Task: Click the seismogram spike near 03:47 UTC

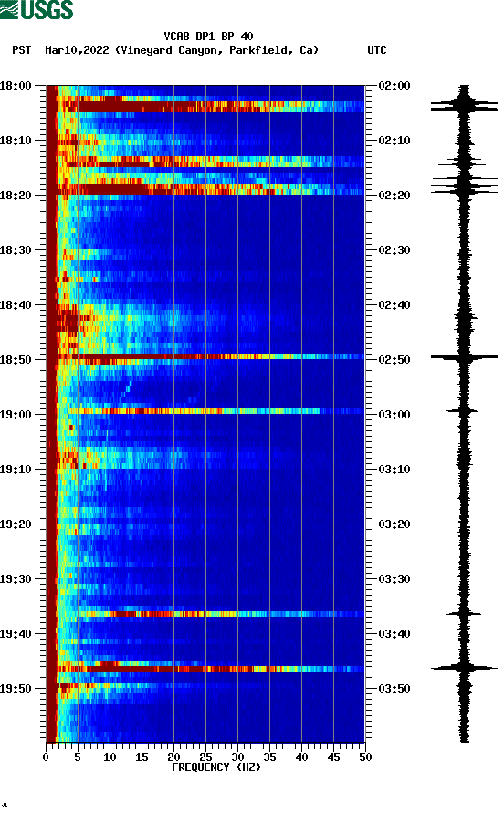Action: pyautogui.click(x=464, y=668)
